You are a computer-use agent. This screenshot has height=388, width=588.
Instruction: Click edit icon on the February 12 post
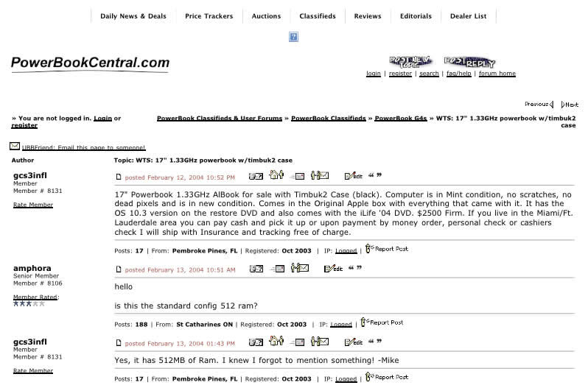353,176
